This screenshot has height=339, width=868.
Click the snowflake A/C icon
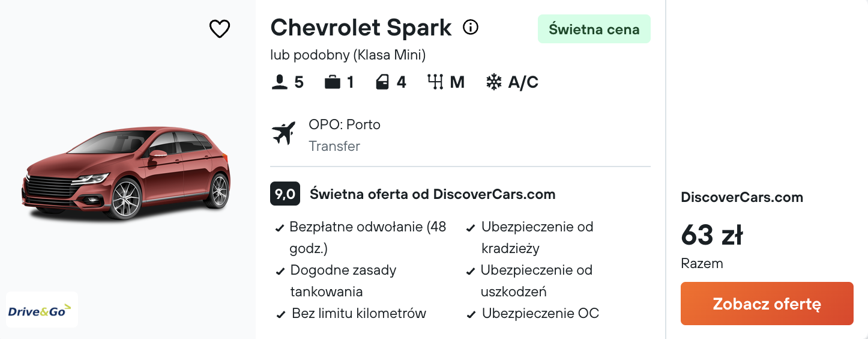click(493, 82)
